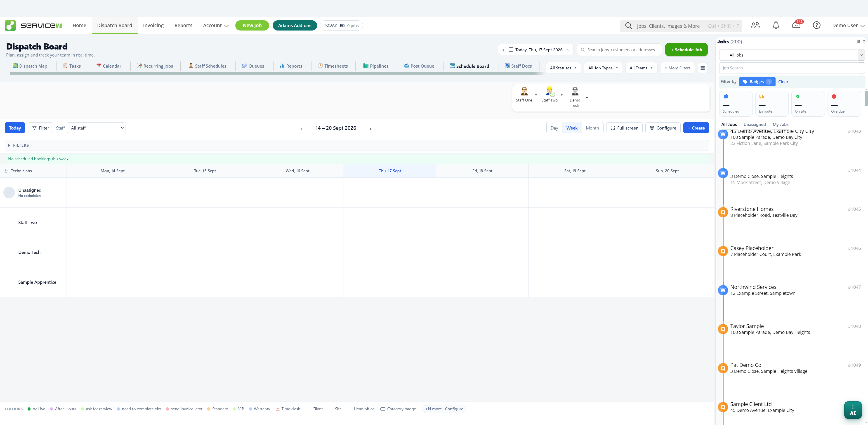
Task: Open the staff/contacts people icon
Action: pyautogui.click(x=755, y=25)
